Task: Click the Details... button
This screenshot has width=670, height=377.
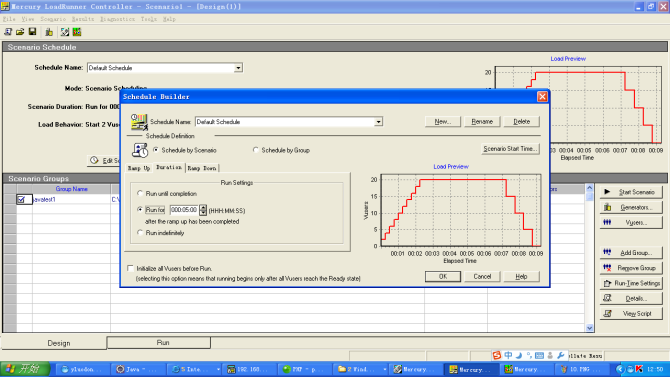Action: 631,298
